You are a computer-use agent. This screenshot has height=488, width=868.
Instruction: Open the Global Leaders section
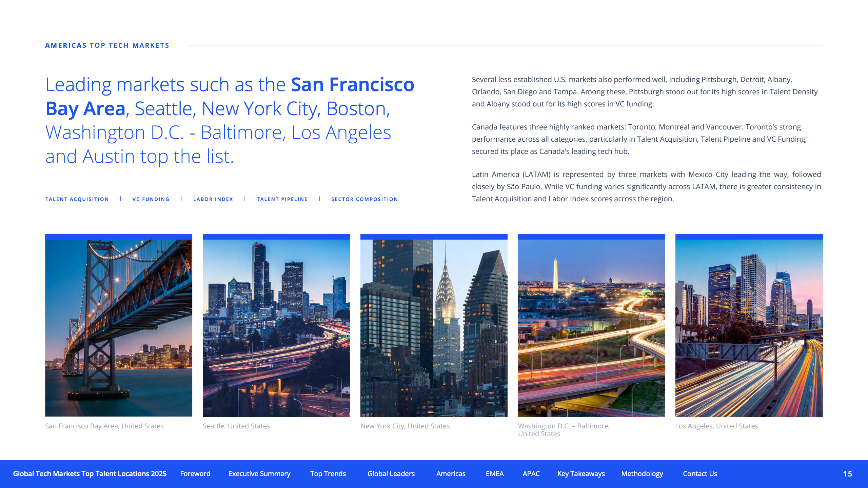(x=391, y=473)
